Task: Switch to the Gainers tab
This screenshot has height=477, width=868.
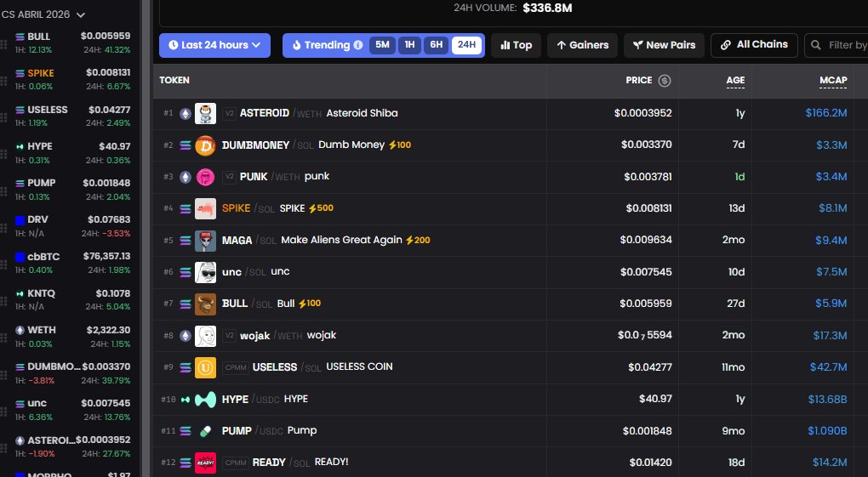Action: 582,45
